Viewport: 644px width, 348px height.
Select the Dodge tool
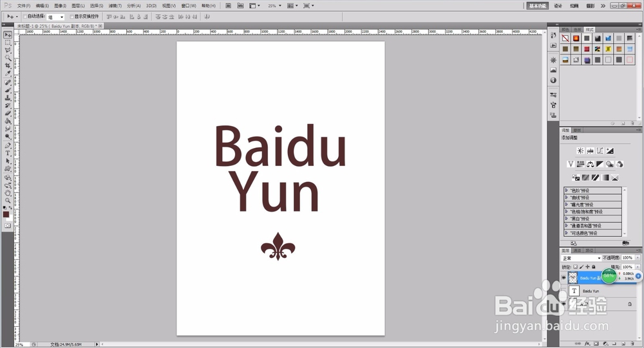(8, 136)
